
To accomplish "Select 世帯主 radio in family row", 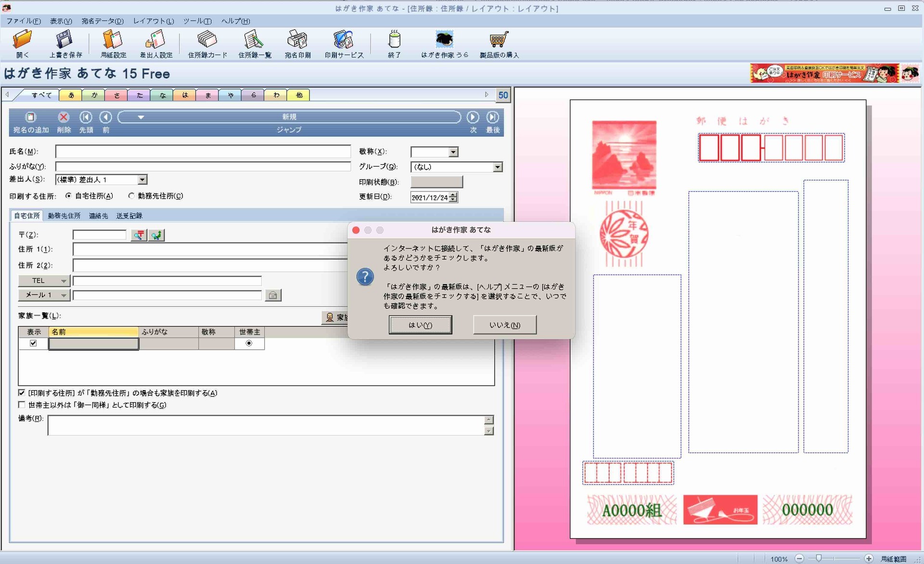I will point(249,343).
